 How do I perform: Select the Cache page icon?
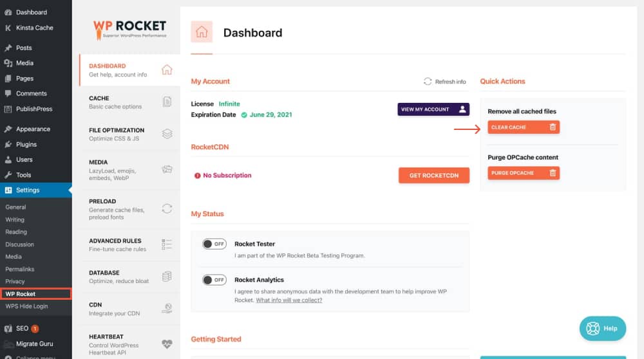coord(167,102)
